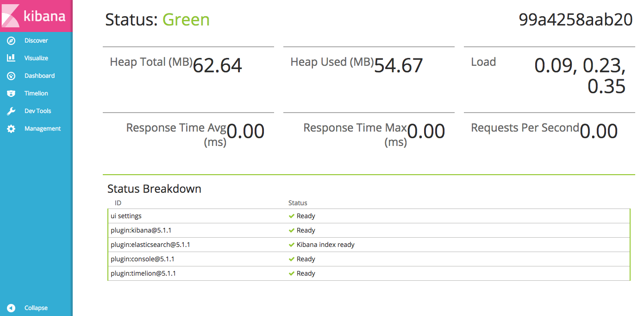644x316 pixels.
Task: Click the 'Response Time Max (ms)' label
Action: (x=355, y=135)
